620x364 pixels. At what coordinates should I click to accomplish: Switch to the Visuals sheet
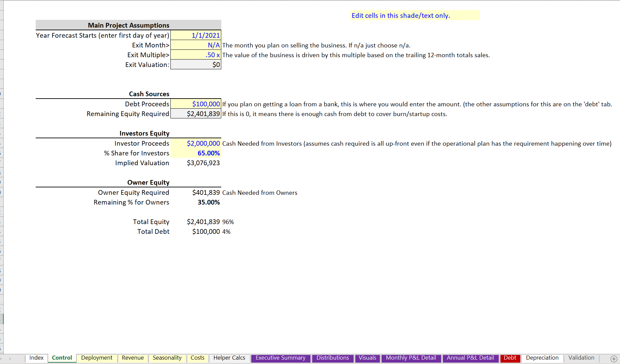367,358
